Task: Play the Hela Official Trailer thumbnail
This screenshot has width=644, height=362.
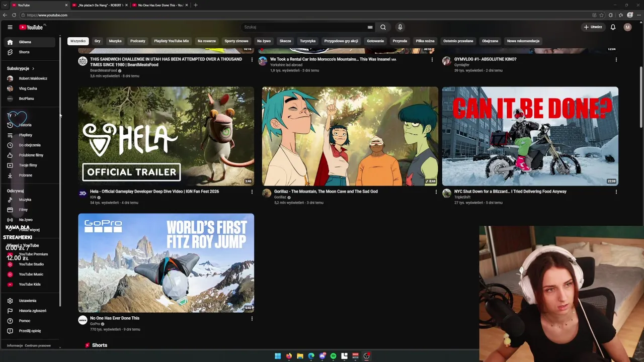Action: (x=166, y=136)
